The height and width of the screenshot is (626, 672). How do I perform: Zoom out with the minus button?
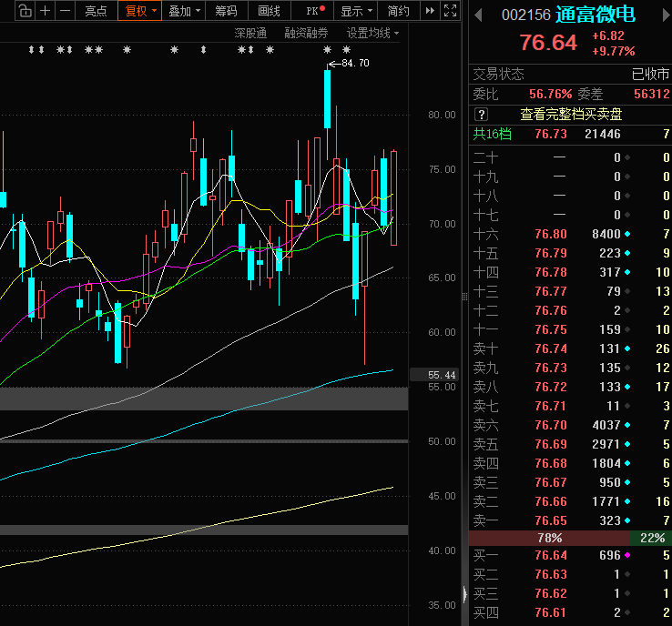tap(65, 10)
